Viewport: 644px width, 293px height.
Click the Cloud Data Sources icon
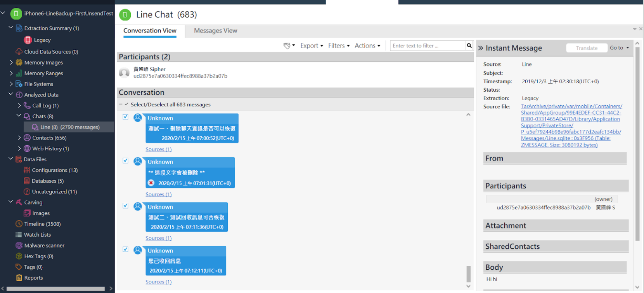(19, 52)
